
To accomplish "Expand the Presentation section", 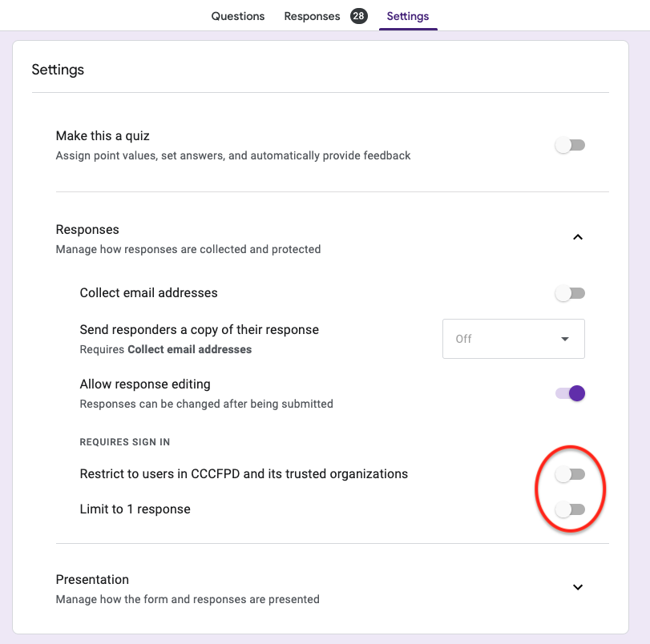I will coord(578,587).
